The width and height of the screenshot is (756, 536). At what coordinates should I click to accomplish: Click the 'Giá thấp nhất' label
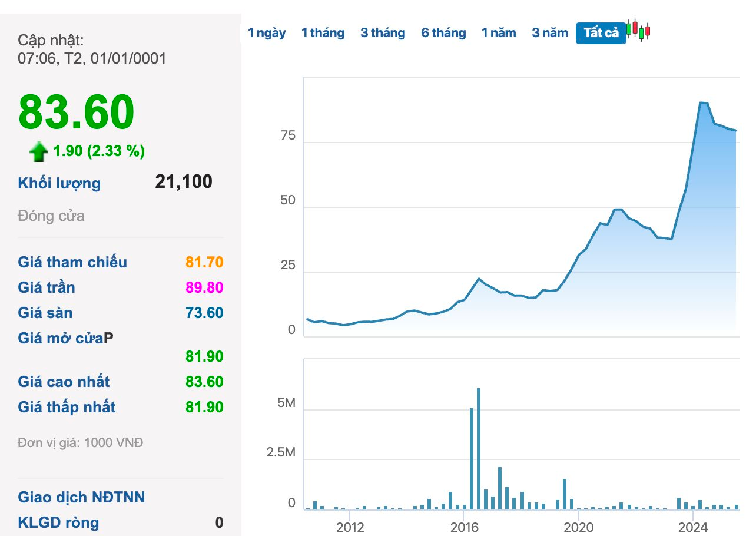click(x=67, y=407)
